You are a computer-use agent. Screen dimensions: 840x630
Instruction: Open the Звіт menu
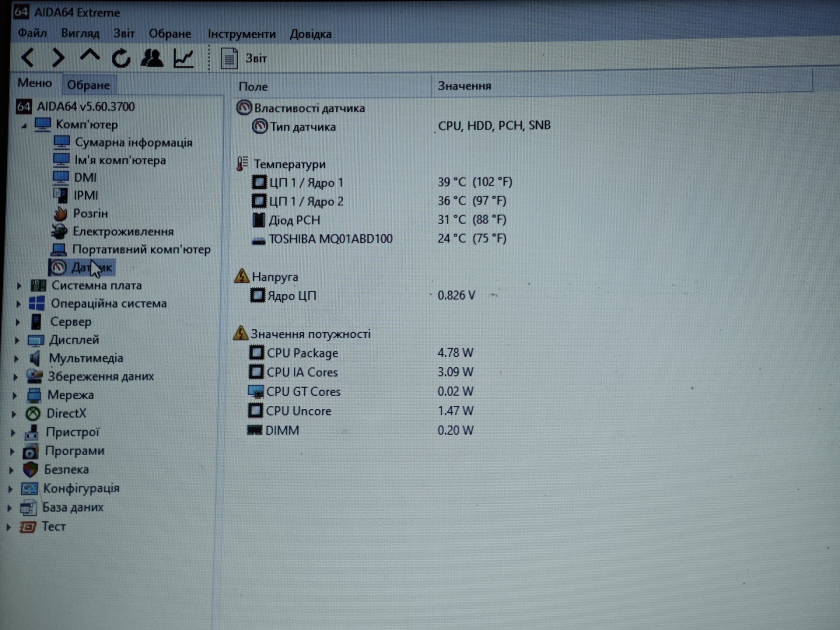point(123,33)
